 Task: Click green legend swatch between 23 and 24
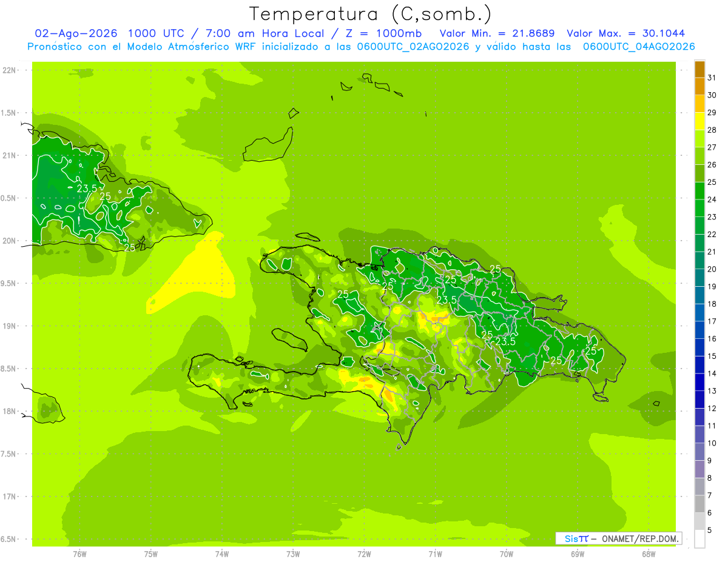pyautogui.click(x=699, y=209)
